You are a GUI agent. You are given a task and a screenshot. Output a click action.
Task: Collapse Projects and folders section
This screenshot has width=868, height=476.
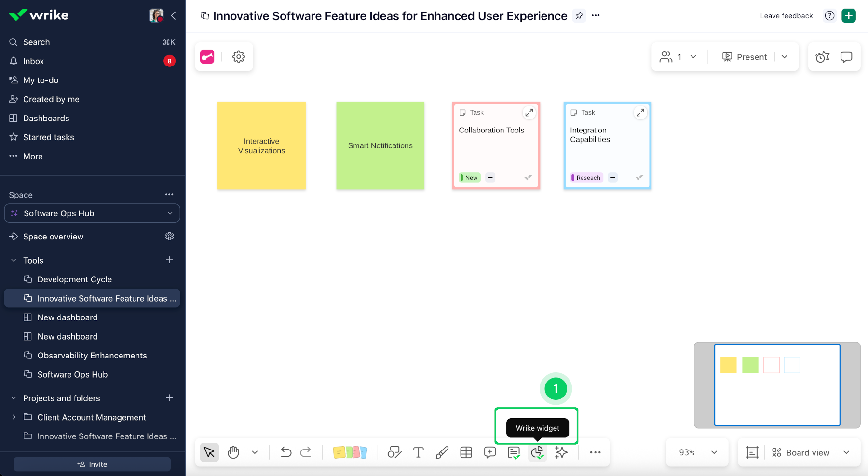[x=14, y=398]
